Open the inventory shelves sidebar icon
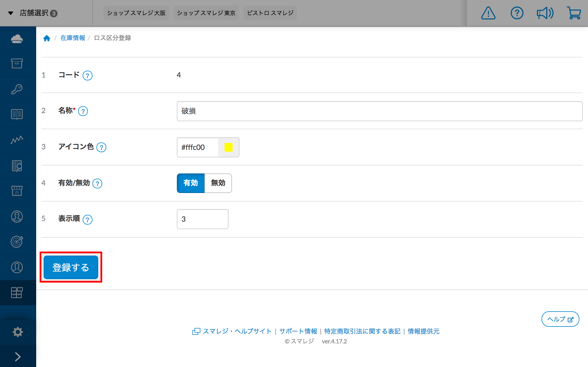The width and height of the screenshot is (588, 367). pos(17,292)
